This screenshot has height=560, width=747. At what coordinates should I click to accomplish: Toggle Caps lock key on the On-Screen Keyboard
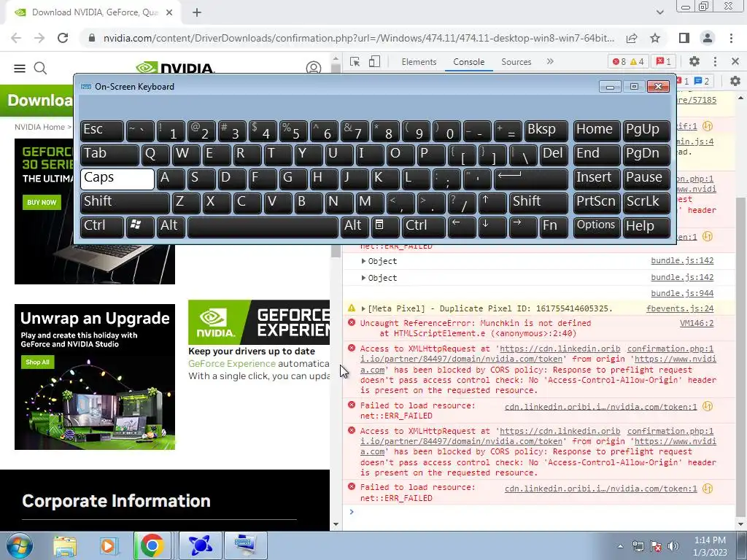[117, 179]
